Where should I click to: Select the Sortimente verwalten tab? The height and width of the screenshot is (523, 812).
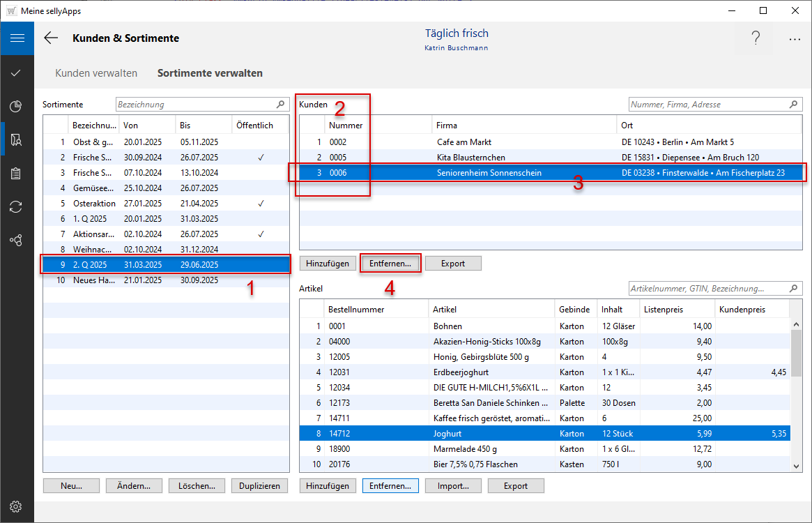210,73
